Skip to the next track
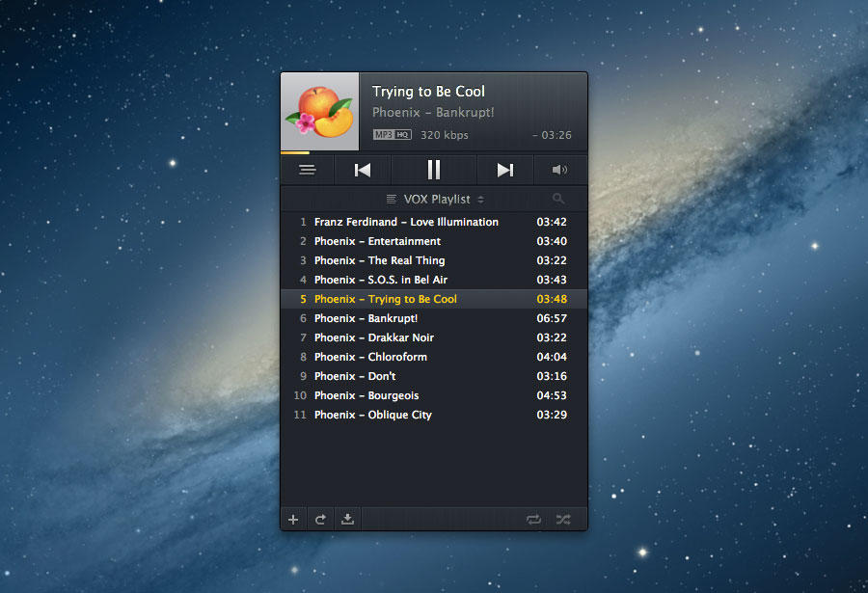The image size is (868, 593). coord(504,170)
